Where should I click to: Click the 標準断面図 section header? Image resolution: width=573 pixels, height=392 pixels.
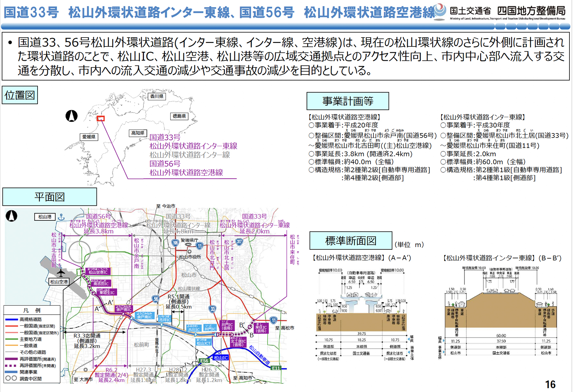(x=350, y=241)
